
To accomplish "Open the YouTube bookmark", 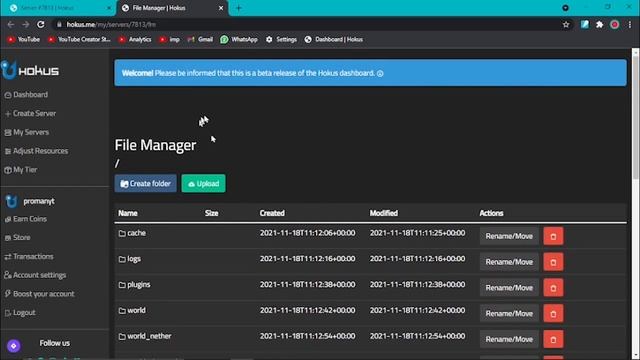I will pyautogui.click(x=24, y=40).
